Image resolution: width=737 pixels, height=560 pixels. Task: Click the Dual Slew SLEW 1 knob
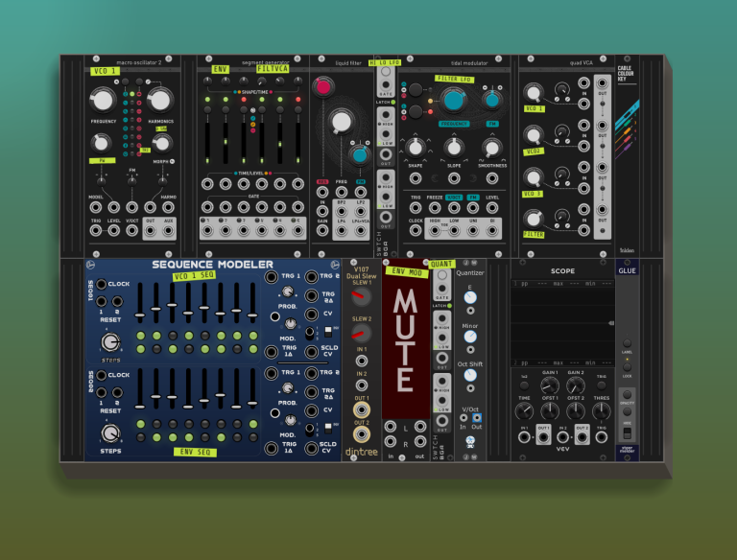coord(361,295)
